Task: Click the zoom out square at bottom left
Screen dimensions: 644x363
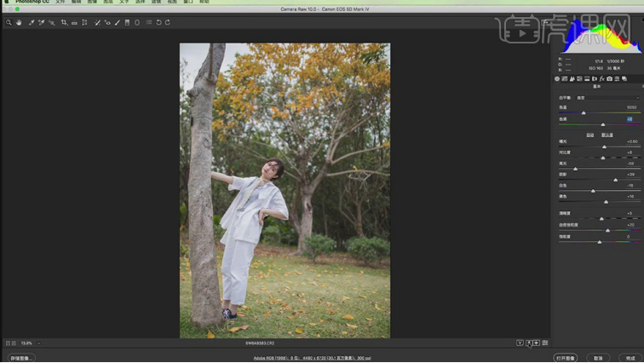Action: pyautogui.click(x=8, y=343)
